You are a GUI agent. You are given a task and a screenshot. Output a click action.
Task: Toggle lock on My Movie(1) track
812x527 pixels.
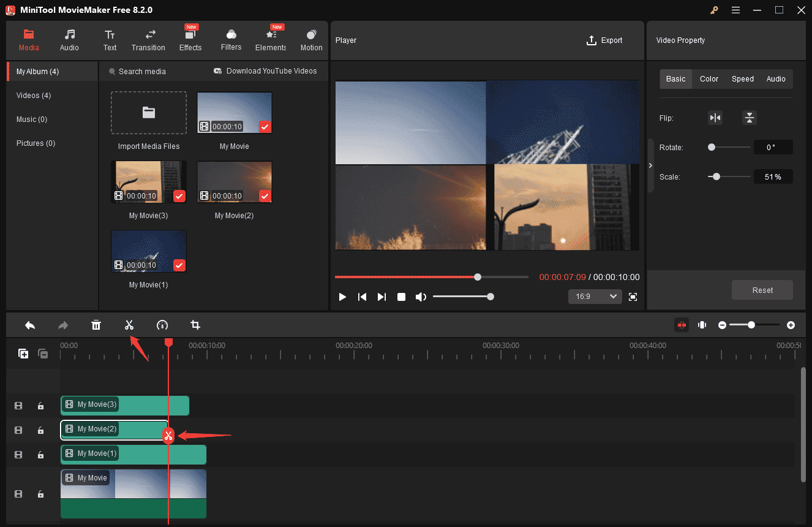40,455
